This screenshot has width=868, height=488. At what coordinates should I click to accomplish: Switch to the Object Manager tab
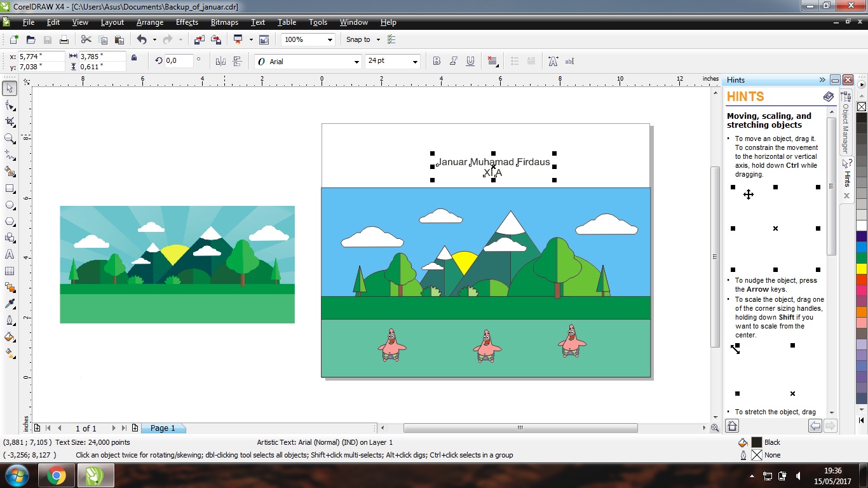[x=845, y=127]
